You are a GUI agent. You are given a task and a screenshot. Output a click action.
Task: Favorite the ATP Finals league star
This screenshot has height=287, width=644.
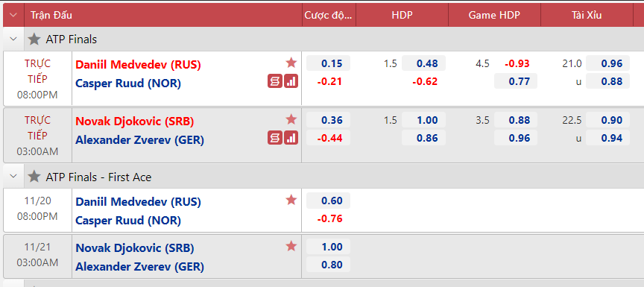(34, 39)
